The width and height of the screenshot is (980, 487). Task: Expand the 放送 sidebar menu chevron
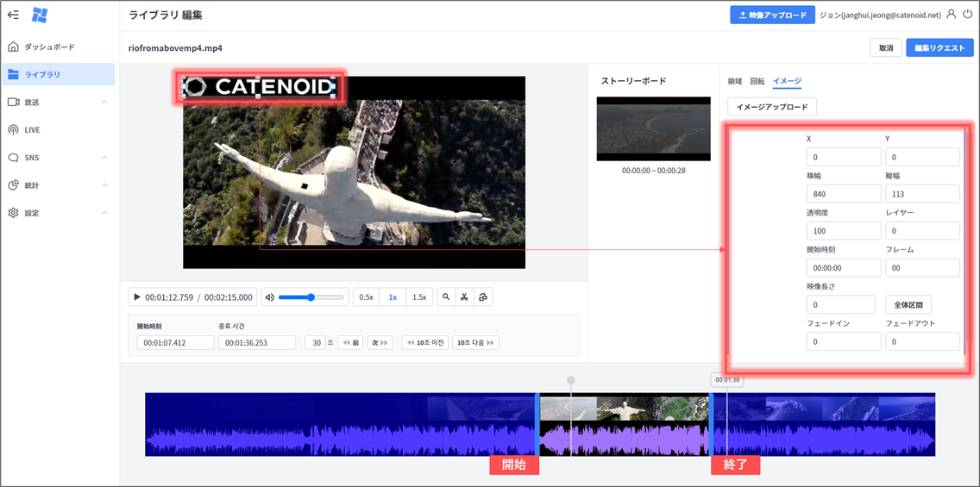click(x=104, y=103)
